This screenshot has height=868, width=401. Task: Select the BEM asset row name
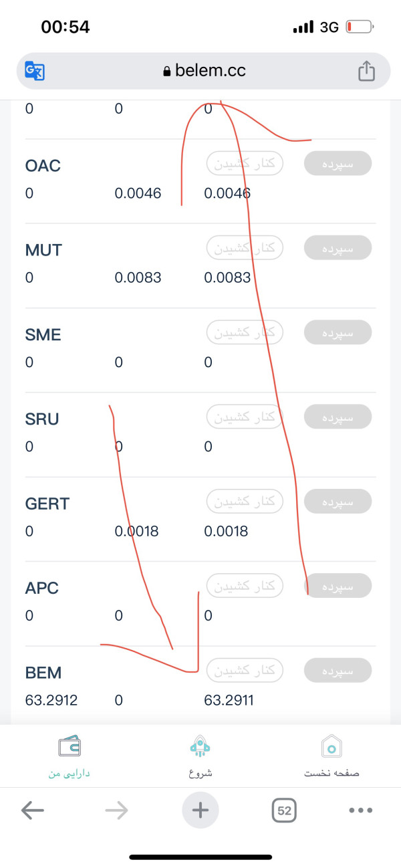[x=43, y=673]
